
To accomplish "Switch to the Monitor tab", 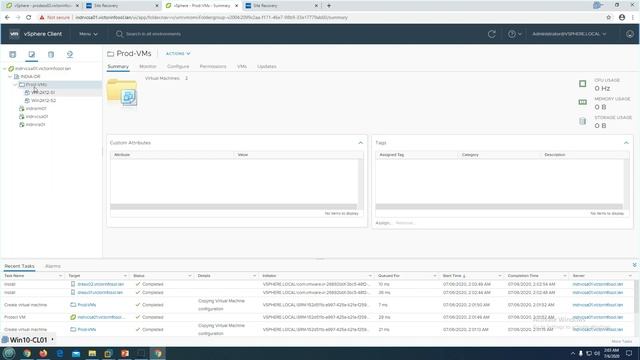I will pyautogui.click(x=148, y=66).
